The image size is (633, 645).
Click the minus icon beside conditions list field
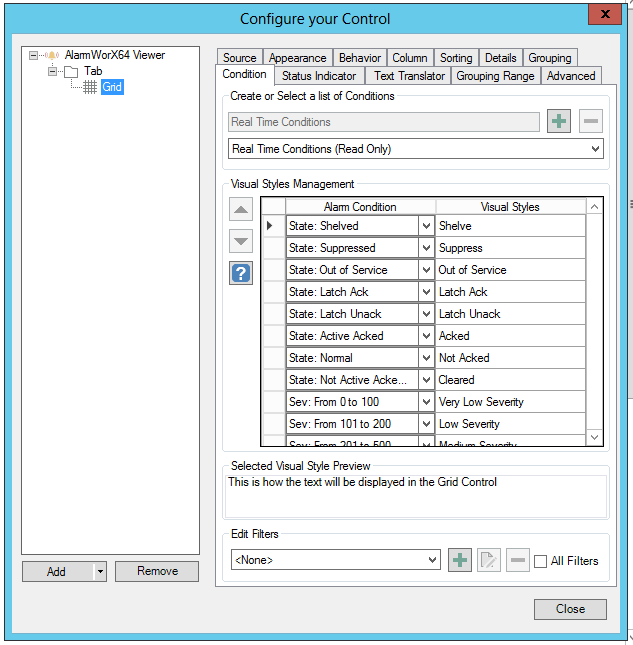(x=591, y=122)
